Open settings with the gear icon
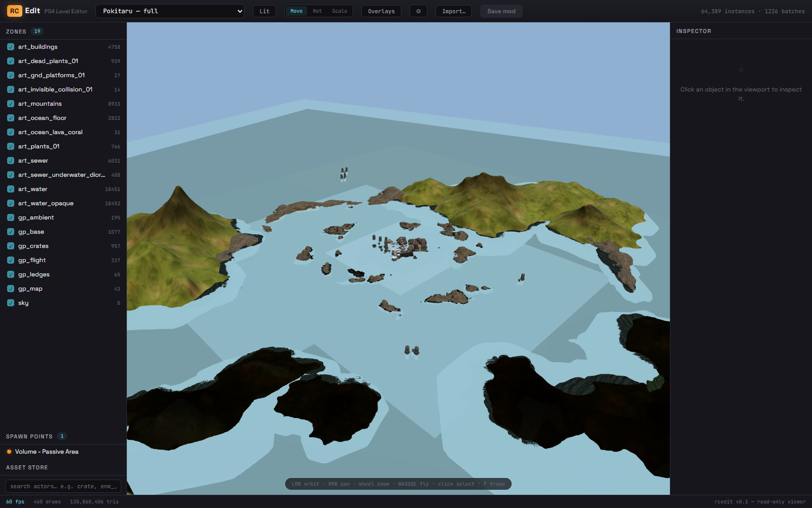Viewport: 812px width, 508px height. click(x=418, y=11)
